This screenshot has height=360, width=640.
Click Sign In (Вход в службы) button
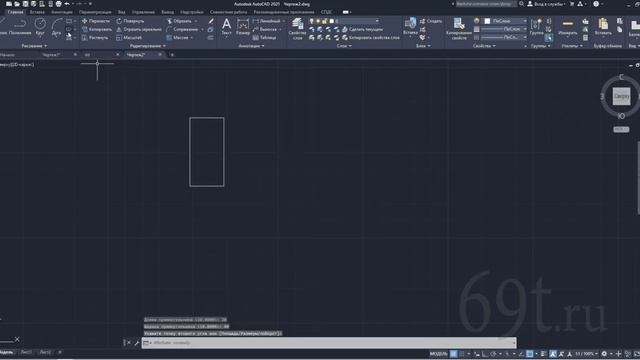[x=546, y=4]
